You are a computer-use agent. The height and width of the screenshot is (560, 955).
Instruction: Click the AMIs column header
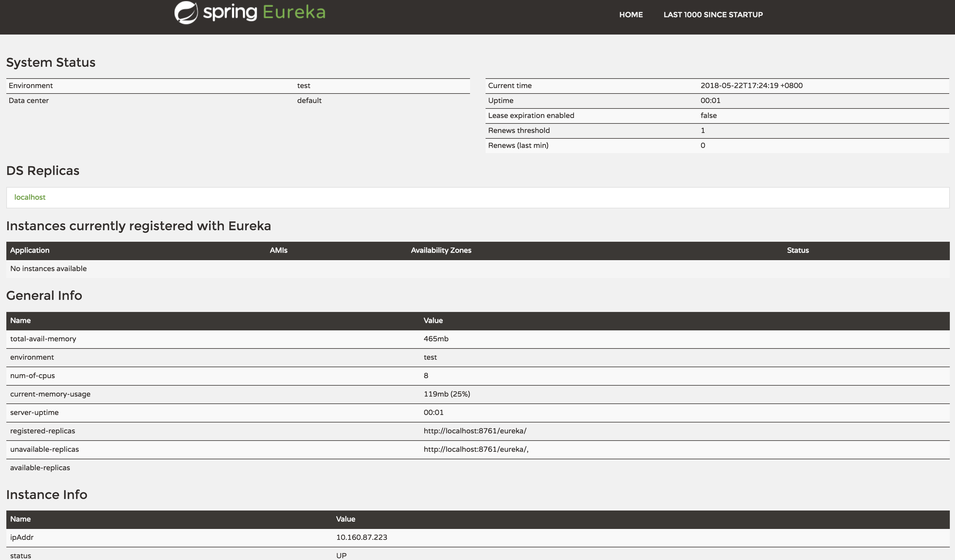click(x=278, y=250)
